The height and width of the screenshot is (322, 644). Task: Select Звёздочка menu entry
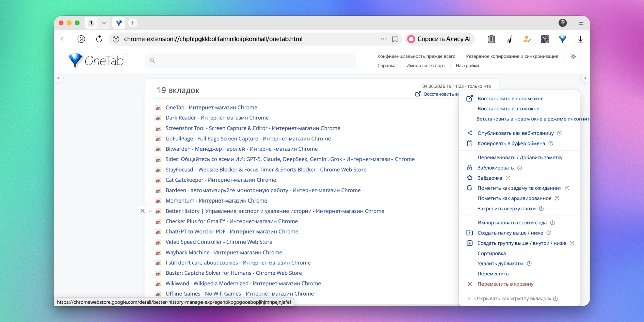coord(490,178)
